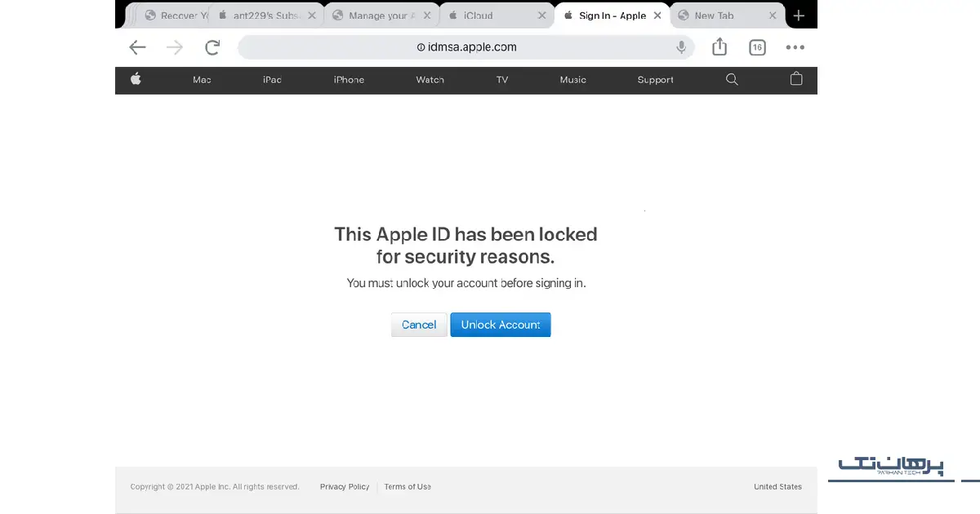The height and width of the screenshot is (514, 980).
Task: Reload the page with the refresh icon
Action: (x=212, y=47)
